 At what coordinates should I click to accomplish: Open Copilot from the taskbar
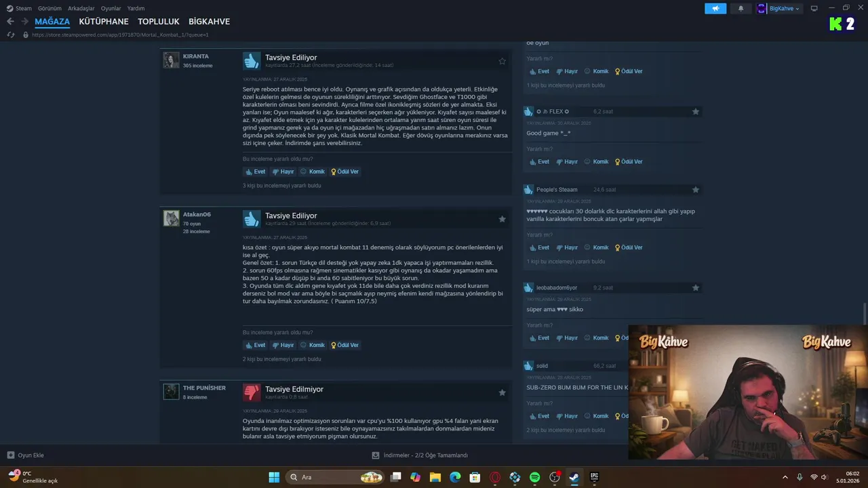pos(416,477)
